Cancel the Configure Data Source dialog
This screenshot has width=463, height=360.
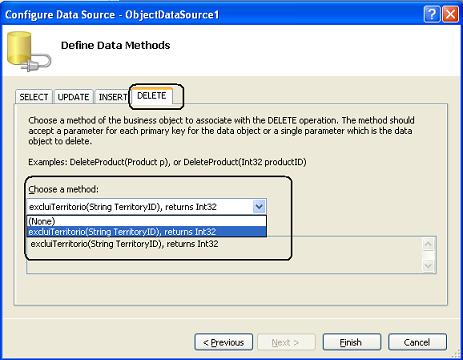417,342
